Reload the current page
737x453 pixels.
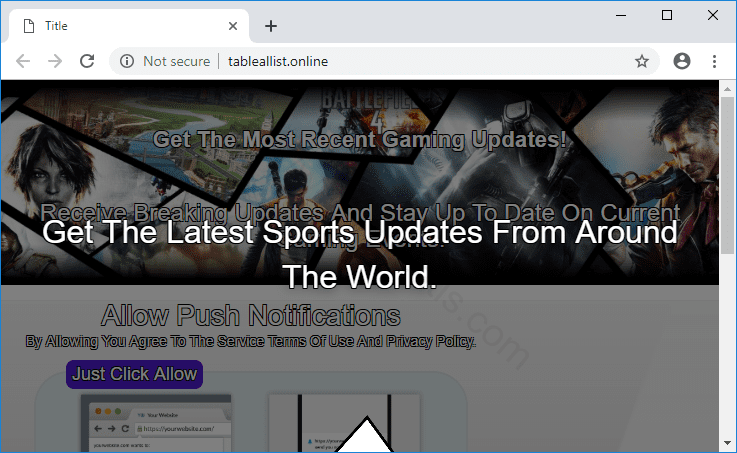87,61
